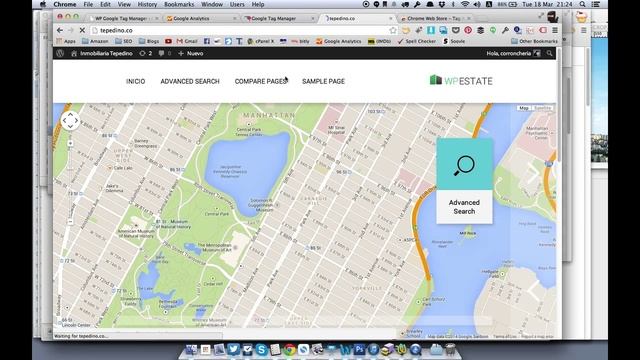Switch to the Chrome Web Store tab

click(x=435, y=18)
